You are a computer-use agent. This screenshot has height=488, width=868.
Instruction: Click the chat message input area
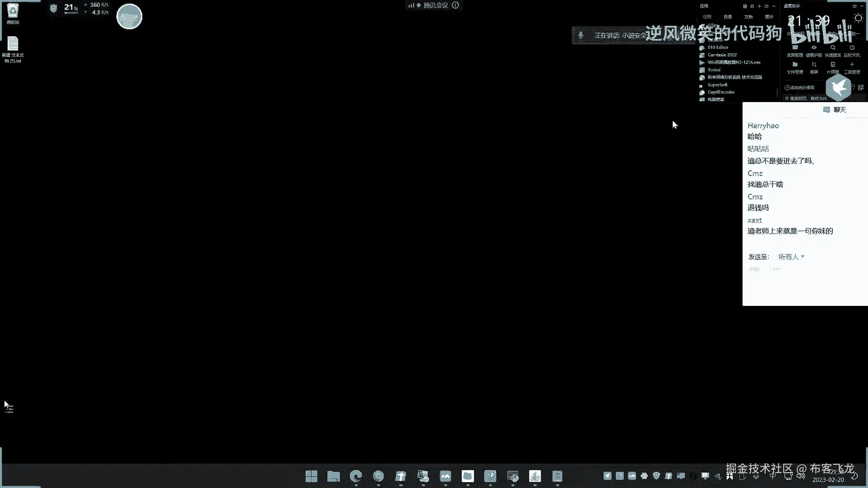(805, 287)
